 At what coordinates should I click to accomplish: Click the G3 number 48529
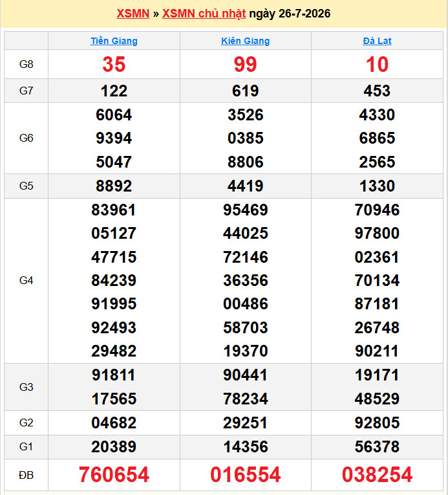377,399
